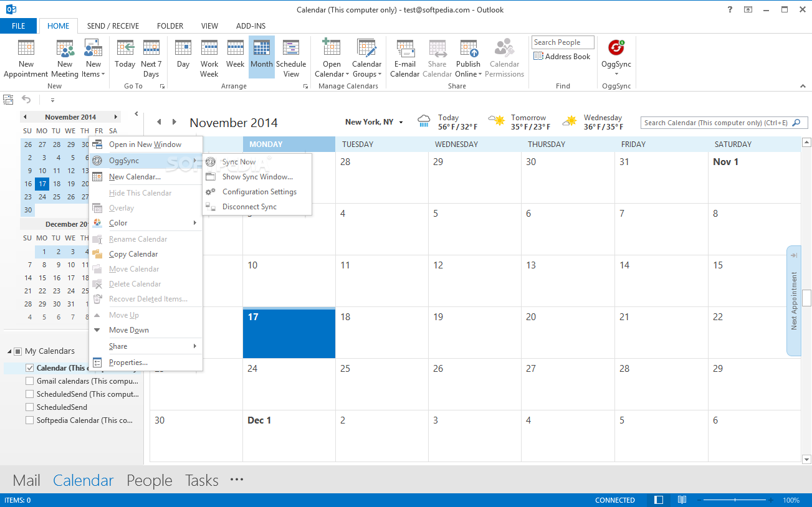Open the VIEW tab

[209, 26]
